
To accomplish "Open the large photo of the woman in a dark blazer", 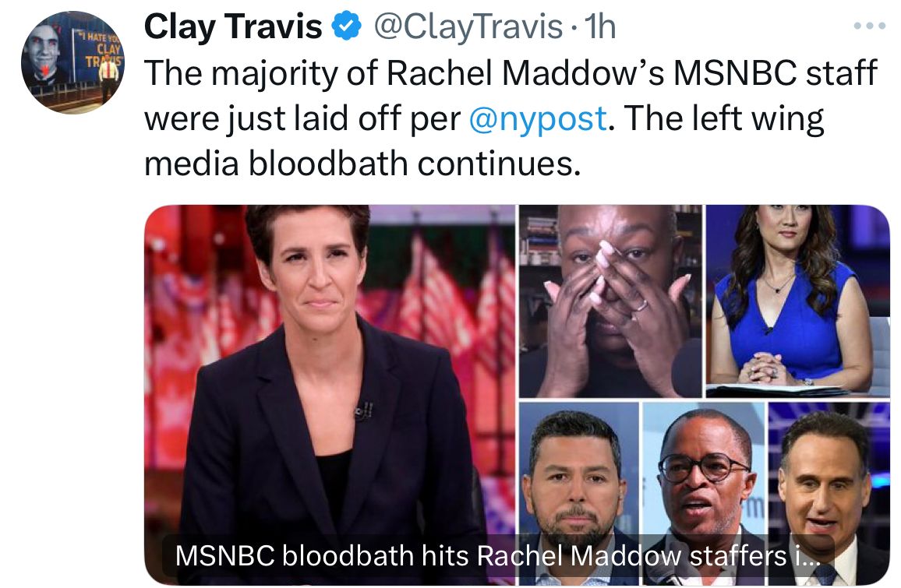I will pos(330,395).
